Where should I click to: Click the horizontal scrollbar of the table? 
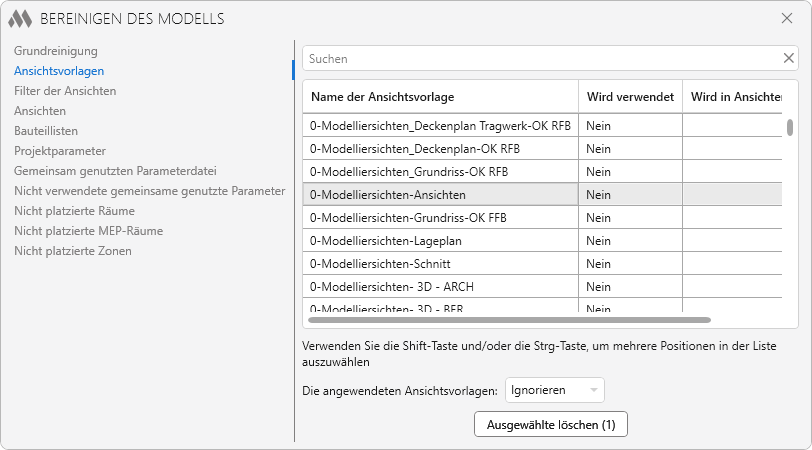click(510, 320)
